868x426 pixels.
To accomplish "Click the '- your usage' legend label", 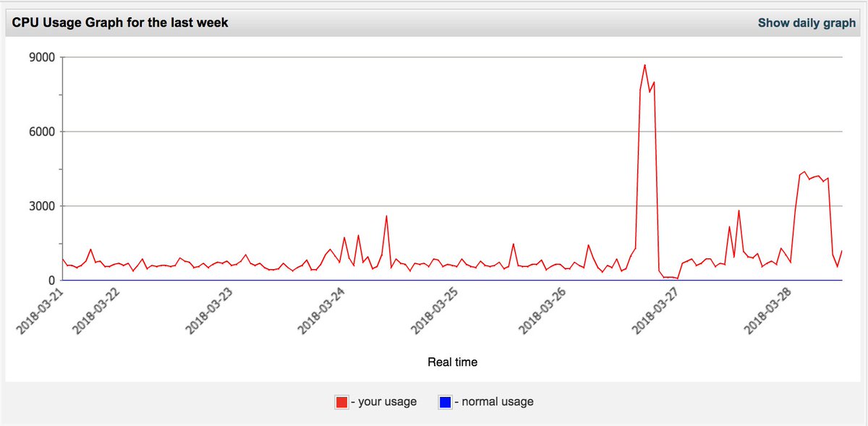I will click(384, 401).
